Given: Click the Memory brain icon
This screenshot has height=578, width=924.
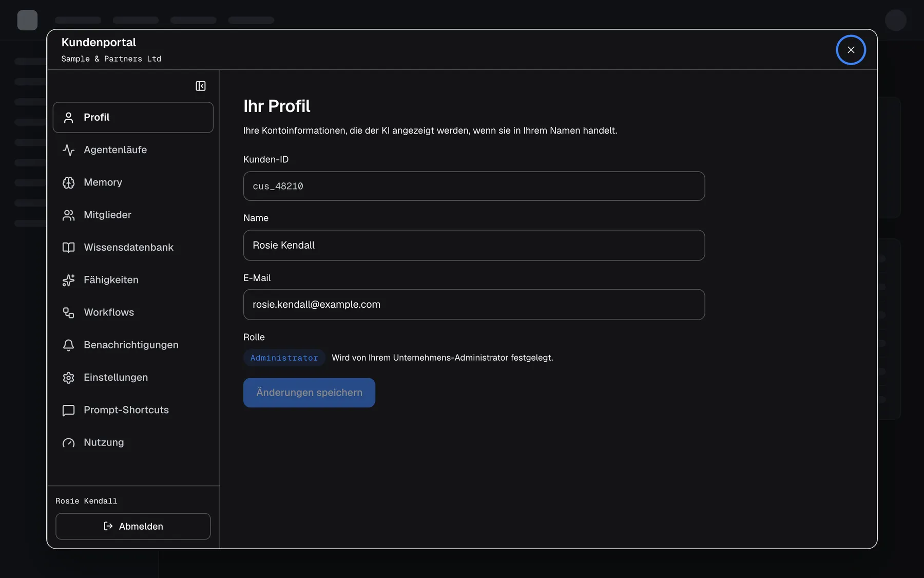Looking at the screenshot, I should pos(68,182).
